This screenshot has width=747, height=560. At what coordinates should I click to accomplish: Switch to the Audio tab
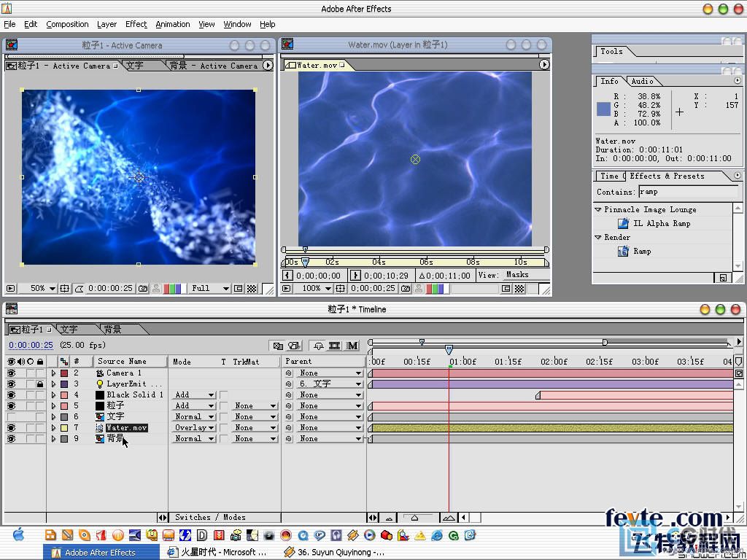(642, 82)
